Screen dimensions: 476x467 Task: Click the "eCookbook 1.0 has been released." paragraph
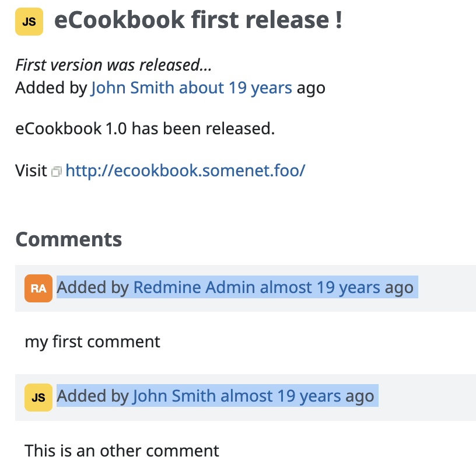click(x=145, y=128)
